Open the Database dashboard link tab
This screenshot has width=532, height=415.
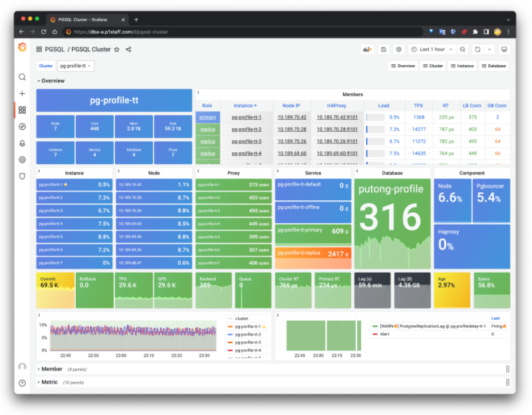coord(494,66)
